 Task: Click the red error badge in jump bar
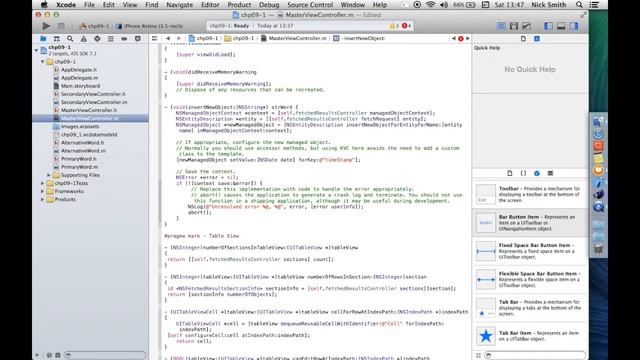click(x=461, y=38)
